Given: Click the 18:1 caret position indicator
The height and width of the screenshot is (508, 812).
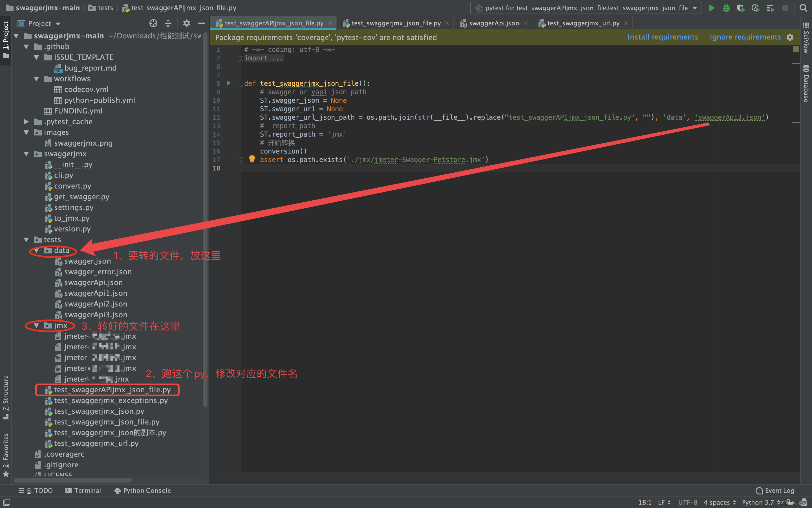Looking at the screenshot, I should tap(645, 502).
